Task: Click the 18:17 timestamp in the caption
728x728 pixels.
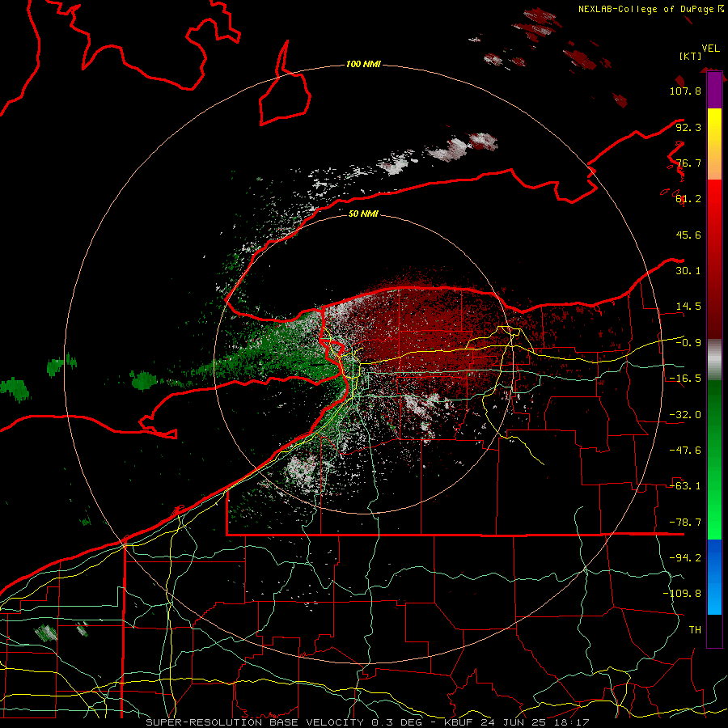Action: click(x=573, y=722)
